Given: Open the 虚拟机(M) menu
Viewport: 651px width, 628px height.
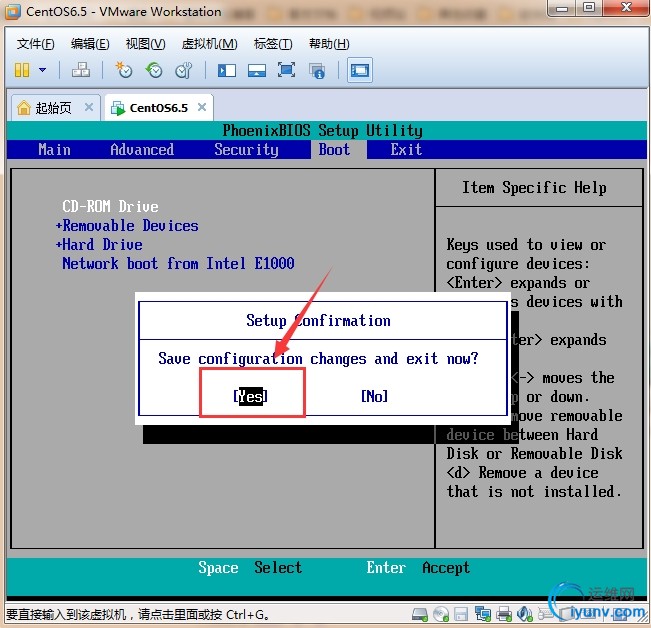Looking at the screenshot, I should pos(209,44).
